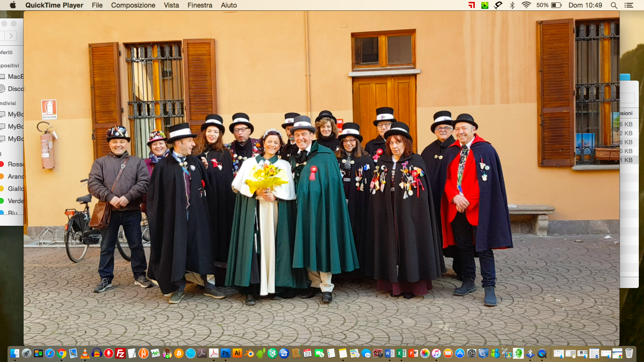Viewport: 644px width, 362px height.
Task: Open Blender from the dock
Action: tap(249, 353)
